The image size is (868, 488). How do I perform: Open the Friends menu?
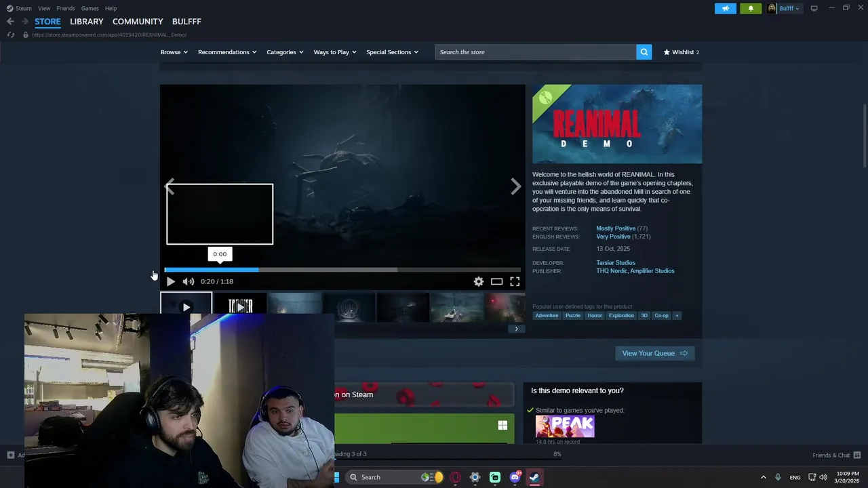66,8
